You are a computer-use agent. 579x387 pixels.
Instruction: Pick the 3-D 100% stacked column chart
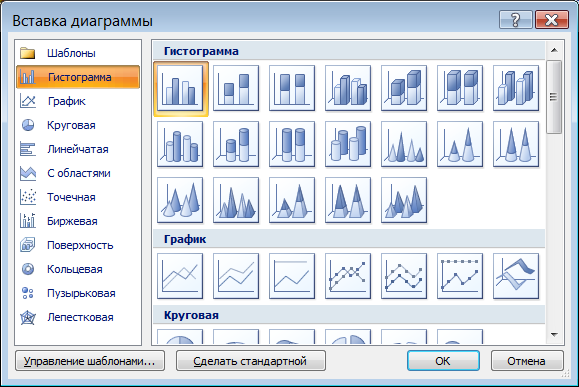[460, 88]
